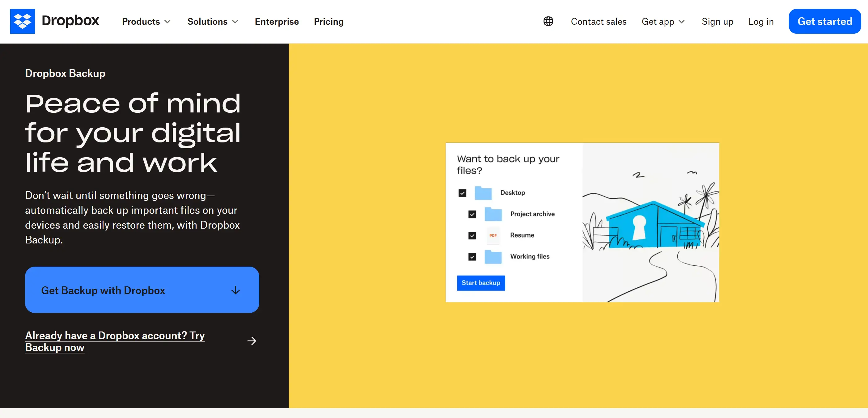The width and height of the screenshot is (868, 418).
Task: Toggle the Desktop folder checkbox
Action: coord(462,193)
